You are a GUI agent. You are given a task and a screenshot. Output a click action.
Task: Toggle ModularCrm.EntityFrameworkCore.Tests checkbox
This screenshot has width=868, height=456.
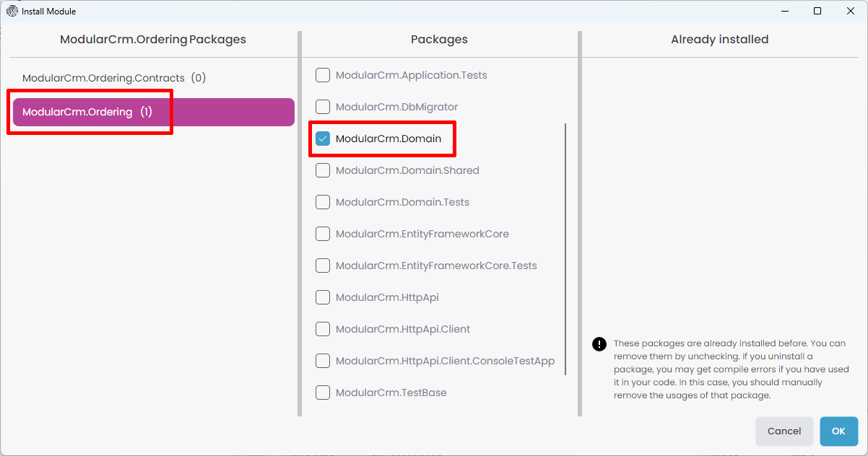(323, 266)
